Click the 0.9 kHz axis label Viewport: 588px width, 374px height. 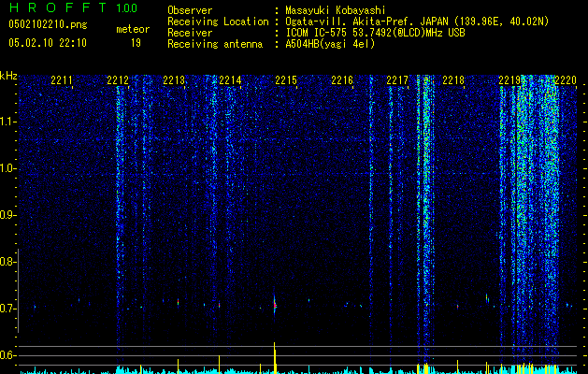[7, 215]
